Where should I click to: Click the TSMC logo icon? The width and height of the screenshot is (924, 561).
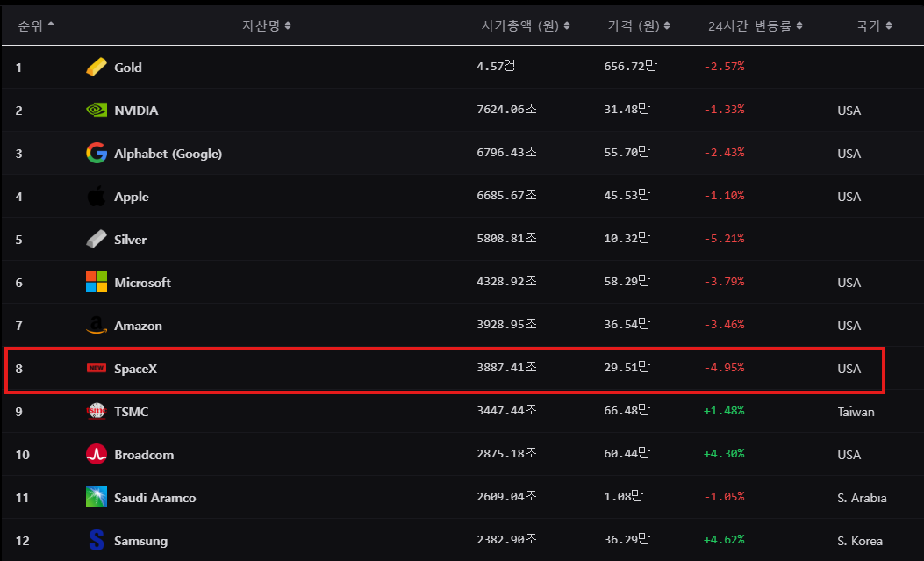96,412
